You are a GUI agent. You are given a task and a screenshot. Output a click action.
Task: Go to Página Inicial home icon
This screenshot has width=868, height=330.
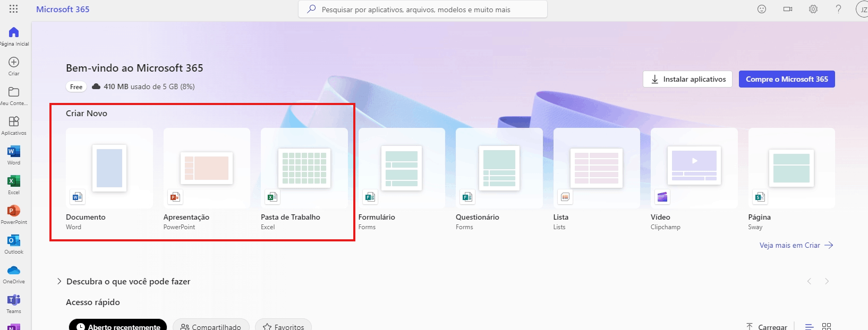(14, 32)
